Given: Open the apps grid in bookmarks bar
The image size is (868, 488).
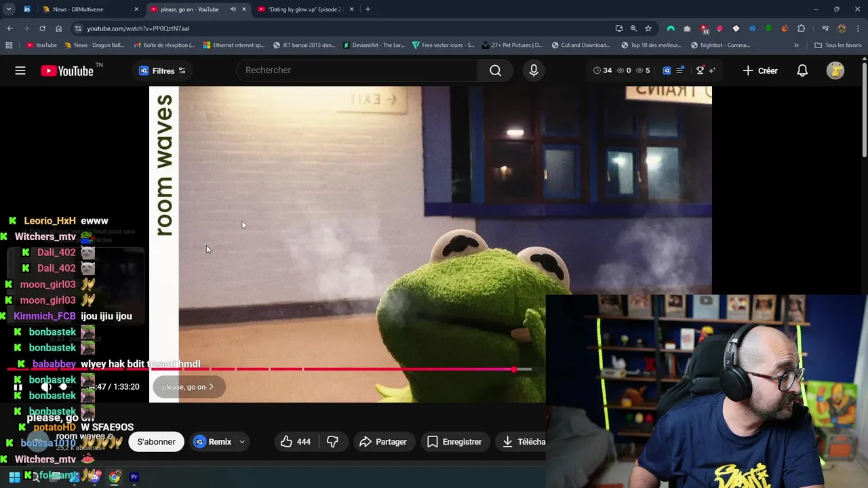Looking at the screenshot, I should 9,45.
